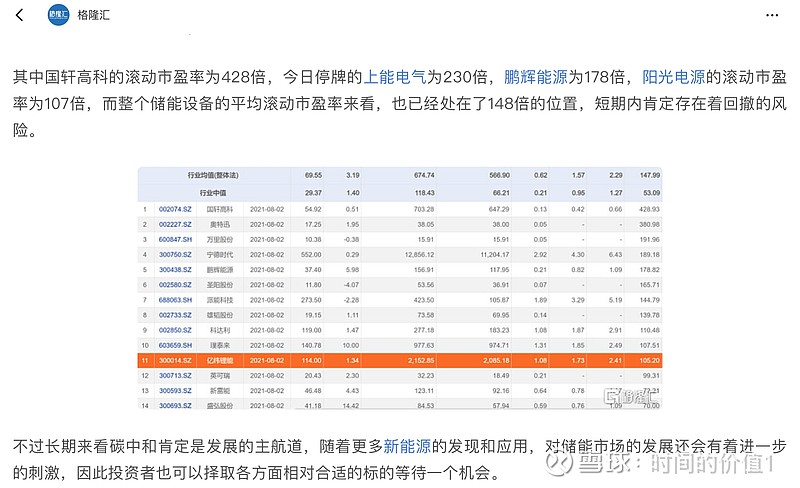Click the 奥特迅 name cell
This screenshot has height=488, width=800.
pos(220,225)
